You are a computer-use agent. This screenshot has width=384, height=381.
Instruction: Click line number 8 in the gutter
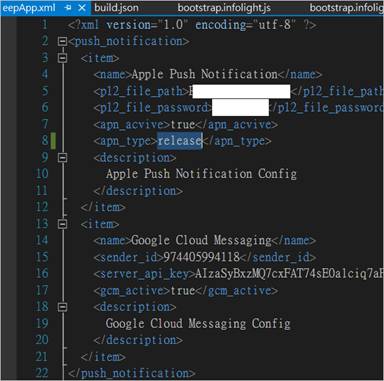(x=45, y=141)
